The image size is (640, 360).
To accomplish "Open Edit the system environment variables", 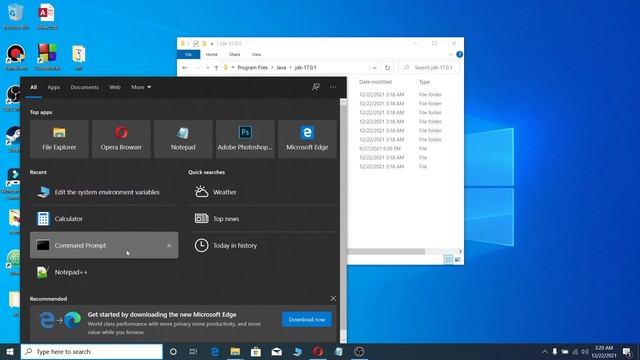I will tap(104, 192).
